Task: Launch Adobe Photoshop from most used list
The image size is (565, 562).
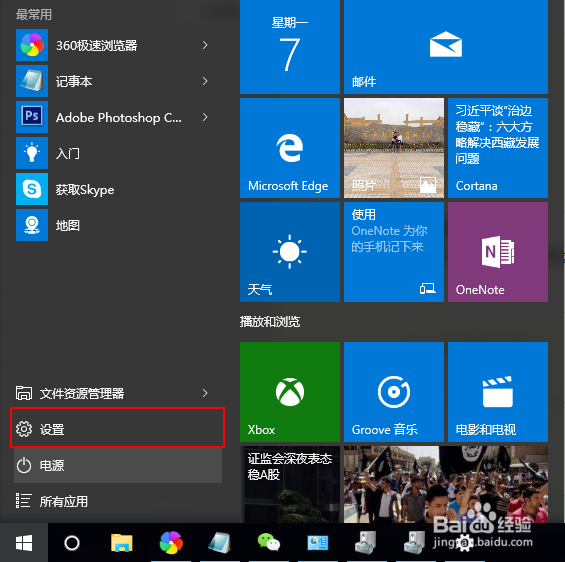Action: point(112,117)
